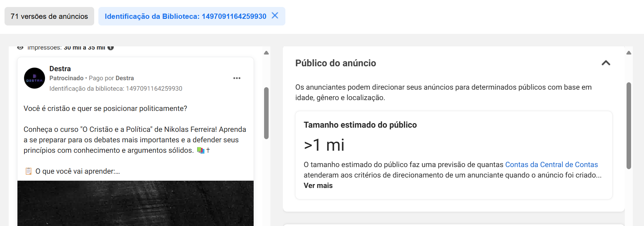Image resolution: width=644 pixels, height=226 pixels.
Task: Click the ad's dark image thumbnail
Action: point(135,203)
